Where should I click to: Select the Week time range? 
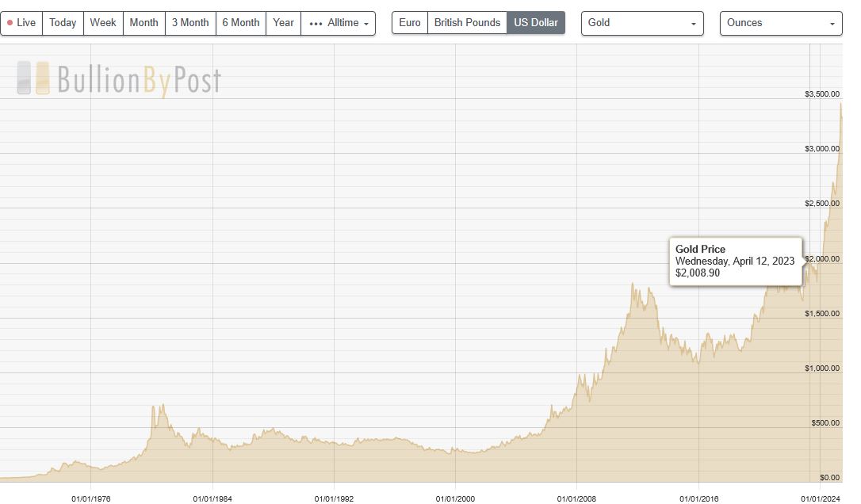tap(103, 23)
